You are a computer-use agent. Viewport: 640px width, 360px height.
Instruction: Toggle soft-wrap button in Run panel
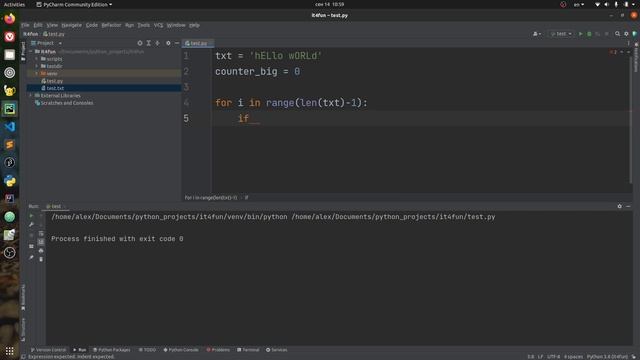[x=41, y=233]
